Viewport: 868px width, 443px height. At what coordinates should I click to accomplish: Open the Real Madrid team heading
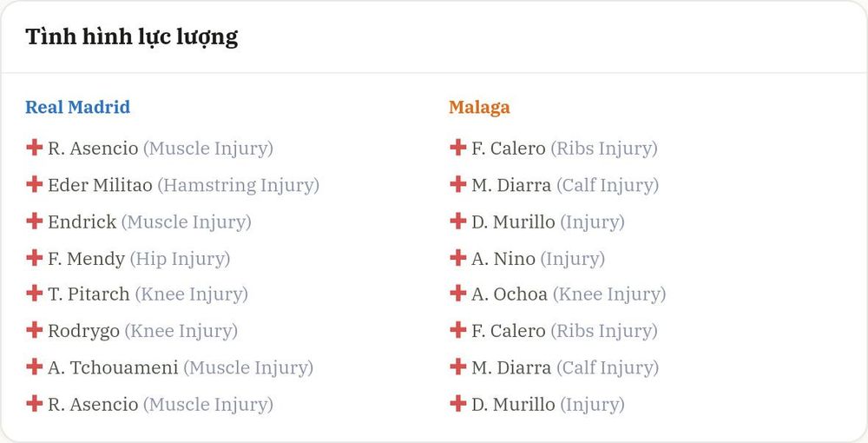point(78,107)
